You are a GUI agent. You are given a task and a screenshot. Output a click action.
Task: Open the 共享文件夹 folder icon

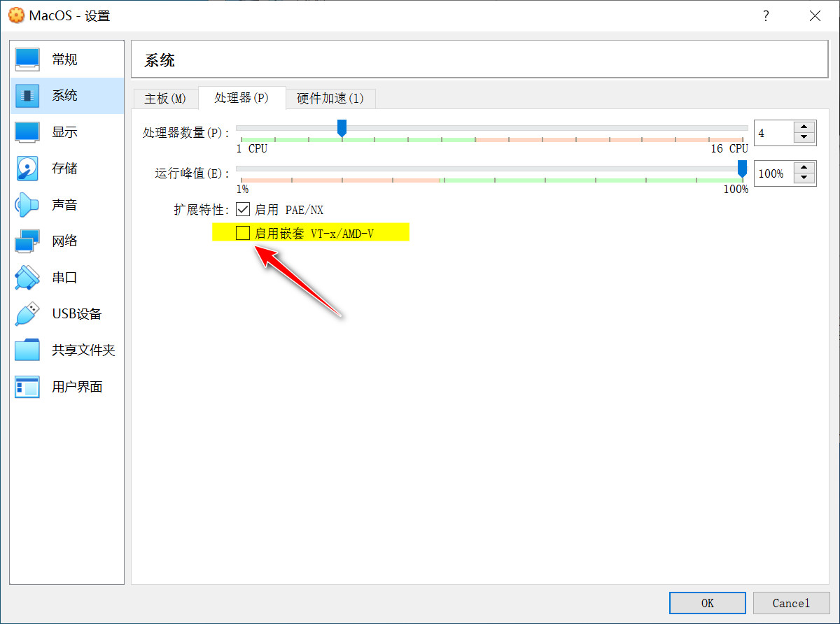point(27,350)
